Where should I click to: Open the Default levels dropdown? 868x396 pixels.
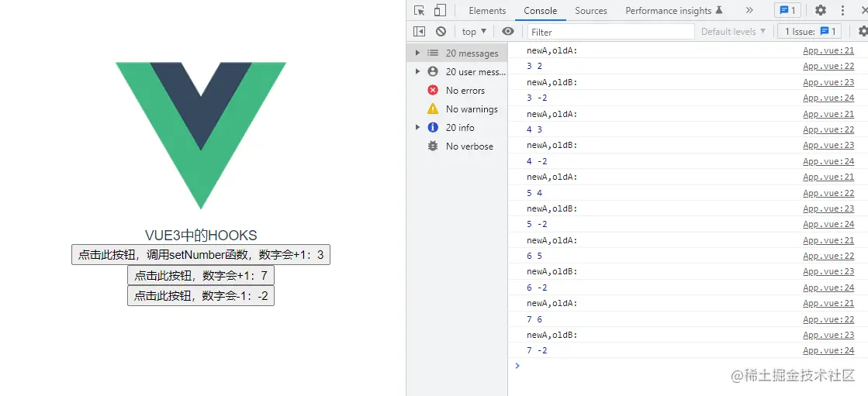[x=734, y=32]
